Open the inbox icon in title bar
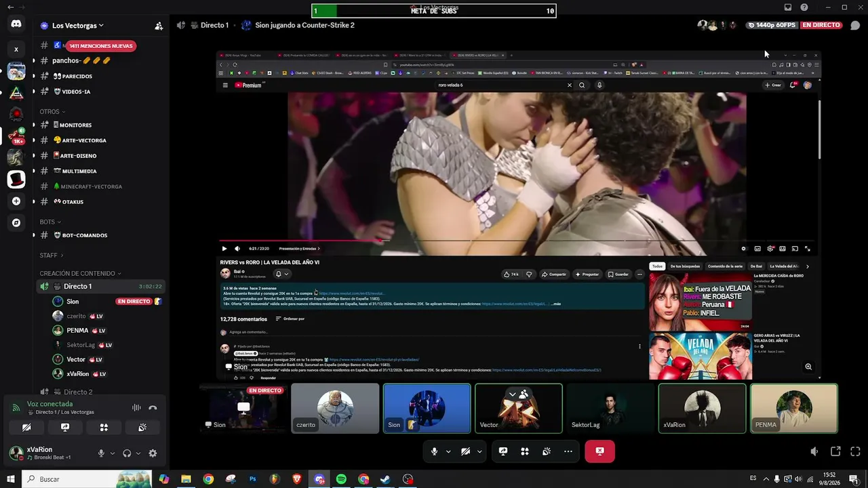This screenshot has height=488, width=868. pos(788,7)
